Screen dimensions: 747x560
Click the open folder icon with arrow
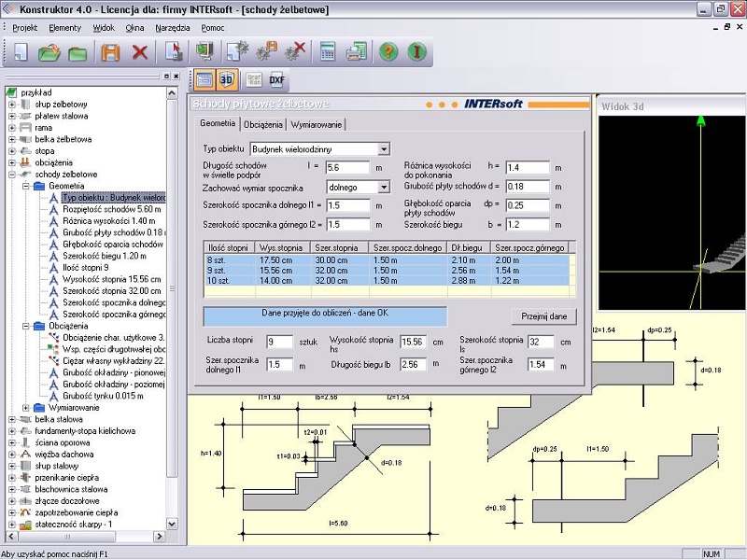tap(49, 51)
